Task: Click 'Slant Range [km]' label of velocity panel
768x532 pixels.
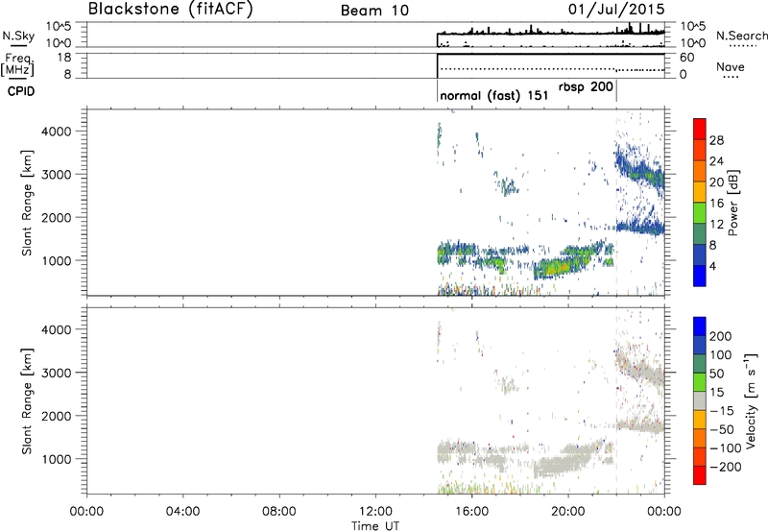Action: (27, 400)
